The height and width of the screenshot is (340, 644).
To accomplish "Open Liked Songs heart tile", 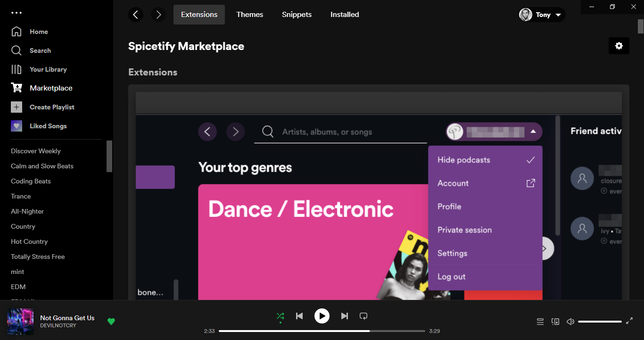I will click(17, 126).
